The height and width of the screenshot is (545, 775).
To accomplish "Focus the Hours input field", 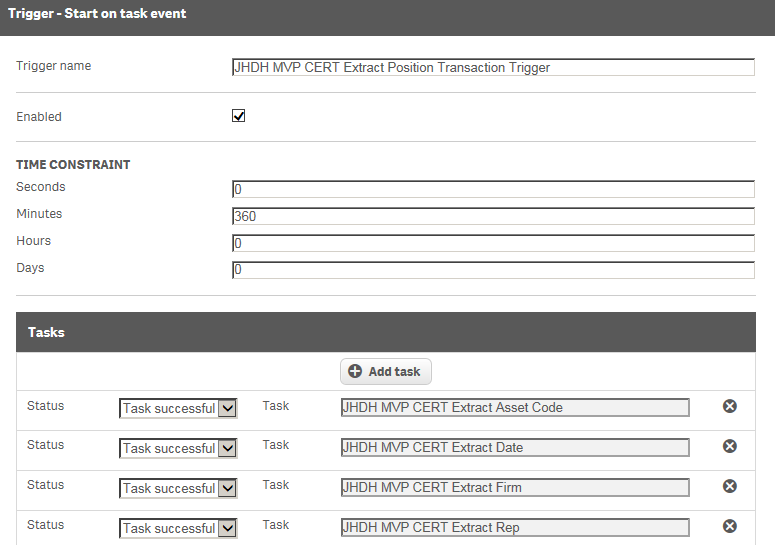I will coord(493,243).
